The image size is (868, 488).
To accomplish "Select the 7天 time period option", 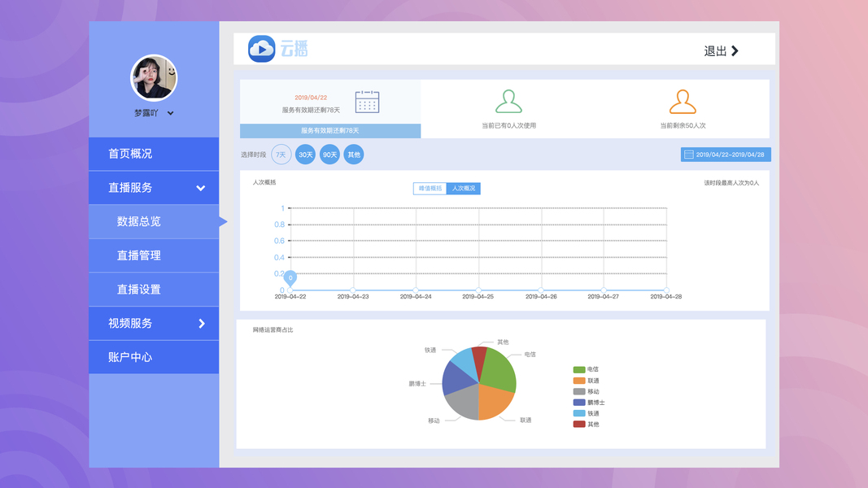I will point(281,155).
